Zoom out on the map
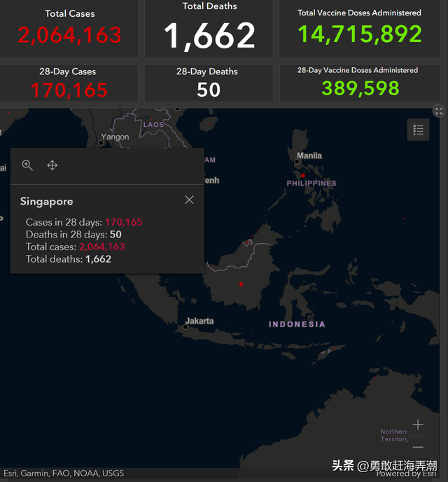This screenshot has height=482, width=448. pos(418,447)
